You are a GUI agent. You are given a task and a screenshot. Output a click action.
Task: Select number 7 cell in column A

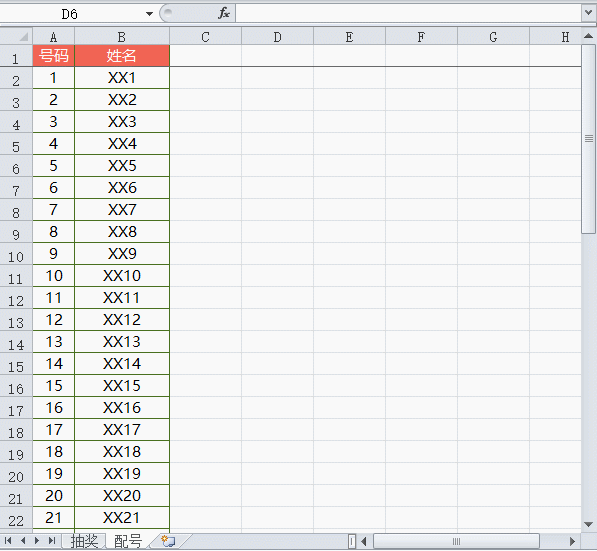(x=54, y=210)
